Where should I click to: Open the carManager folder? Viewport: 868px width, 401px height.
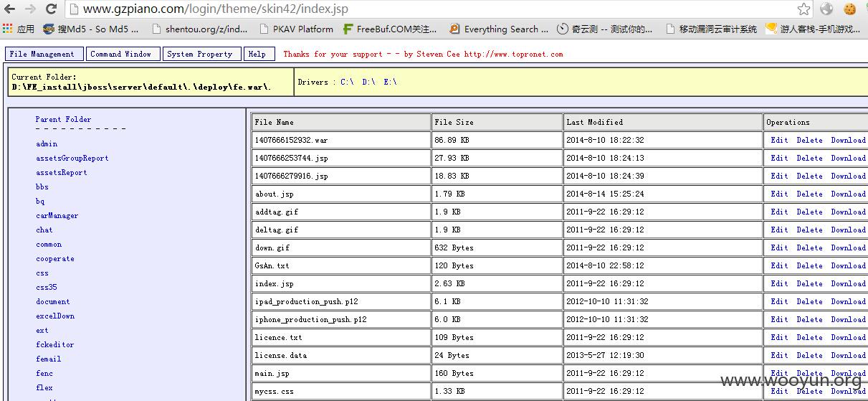(x=57, y=216)
